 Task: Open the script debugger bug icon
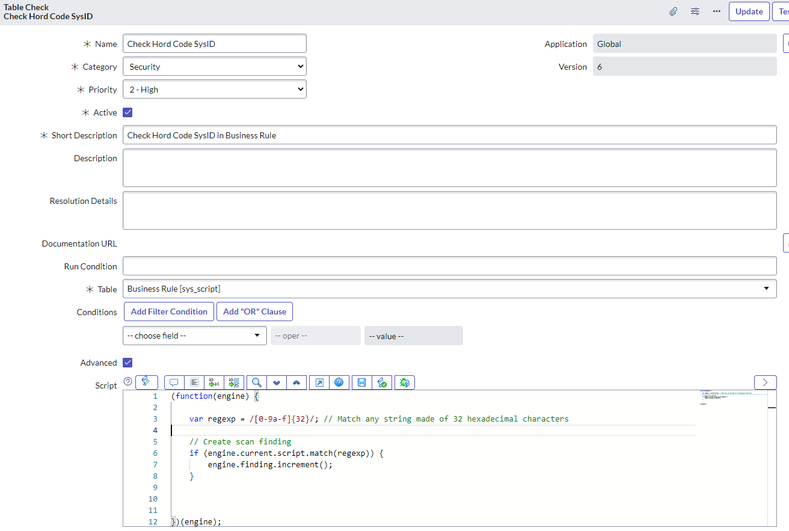click(x=405, y=383)
